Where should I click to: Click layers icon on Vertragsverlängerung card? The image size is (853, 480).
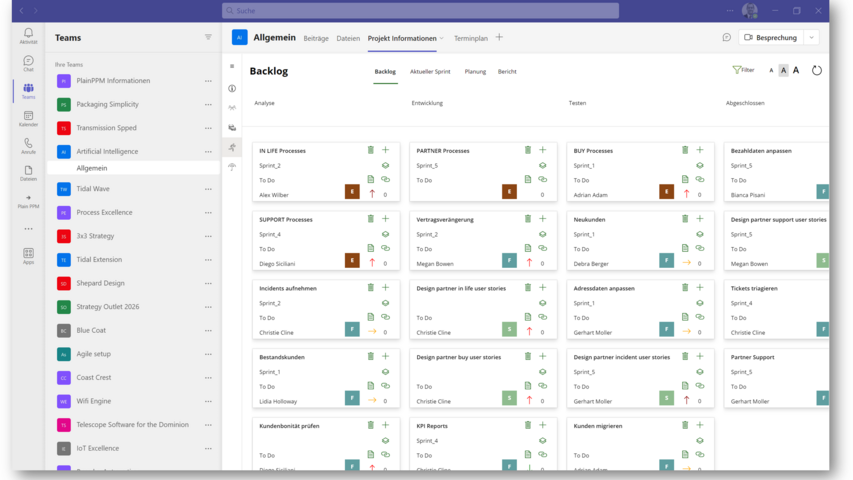[x=542, y=234]
